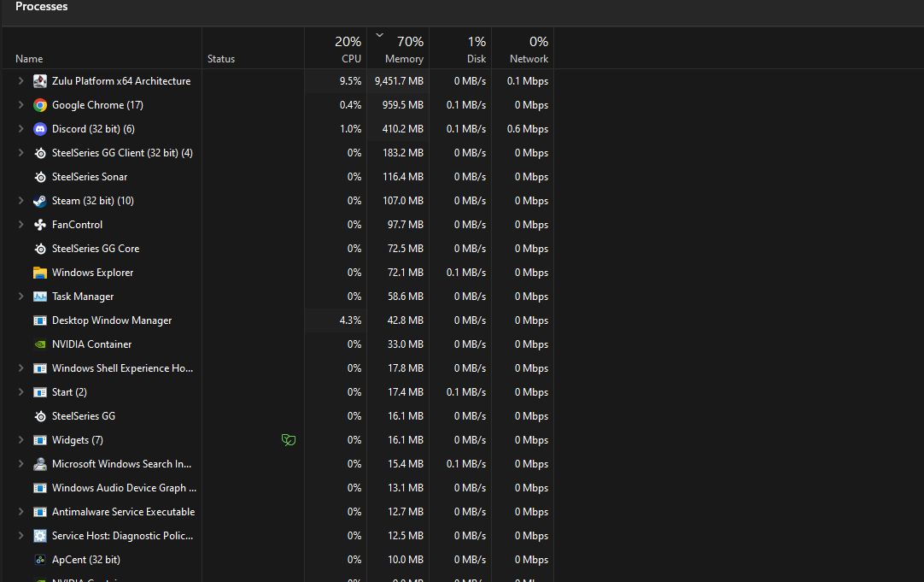Select the Desktop Window Manager name

pos(112,320)
